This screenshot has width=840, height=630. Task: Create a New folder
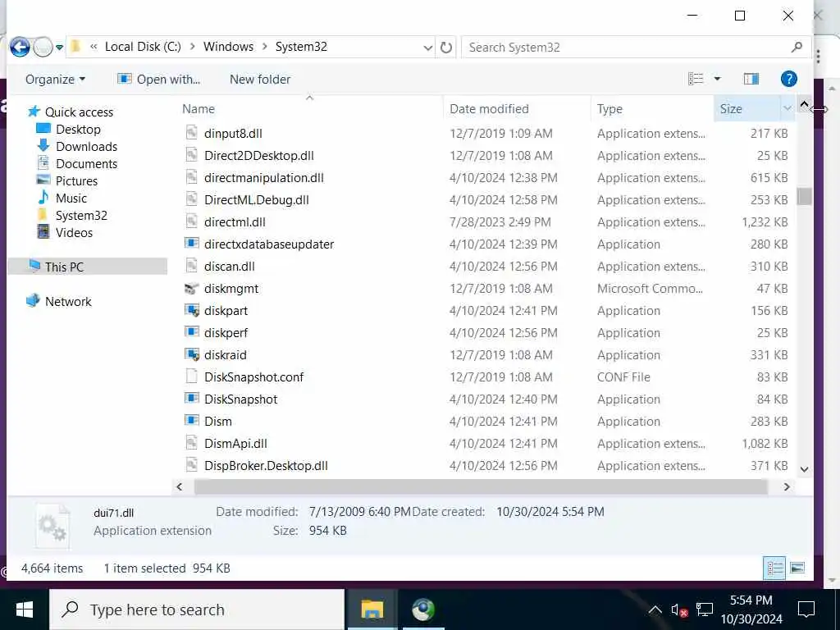pyautogui.click(x=260, y=80)
